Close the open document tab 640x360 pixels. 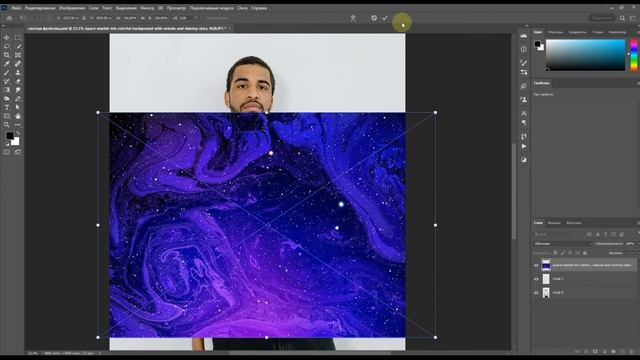coord(230,29)
